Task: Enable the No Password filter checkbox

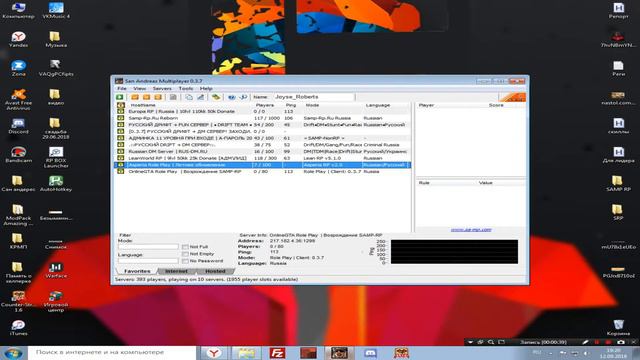Action: pyautogui.click(x=185, y=261)
